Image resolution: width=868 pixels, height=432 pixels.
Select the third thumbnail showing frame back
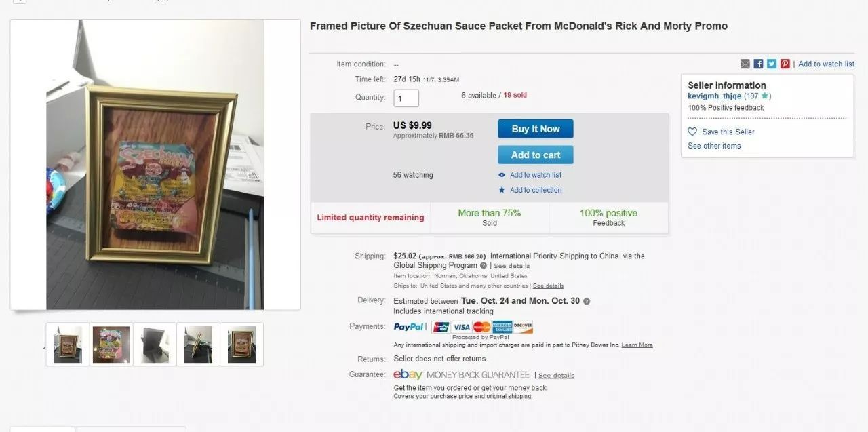coord(155,345)
